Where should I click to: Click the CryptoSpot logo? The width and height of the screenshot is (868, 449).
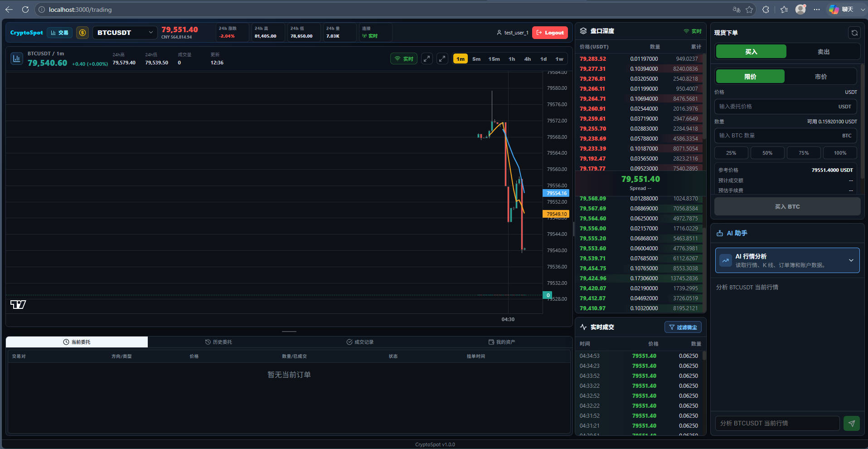27,33
